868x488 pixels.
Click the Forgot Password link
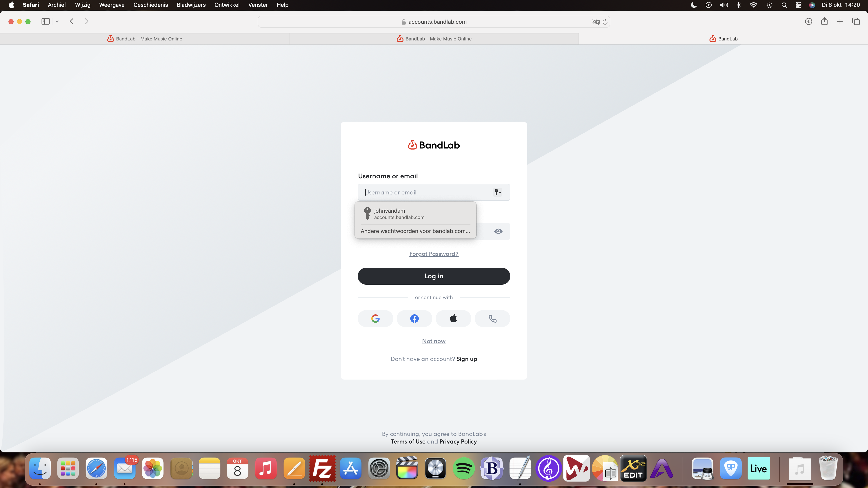pyautogui.click(x=434, y=254)
